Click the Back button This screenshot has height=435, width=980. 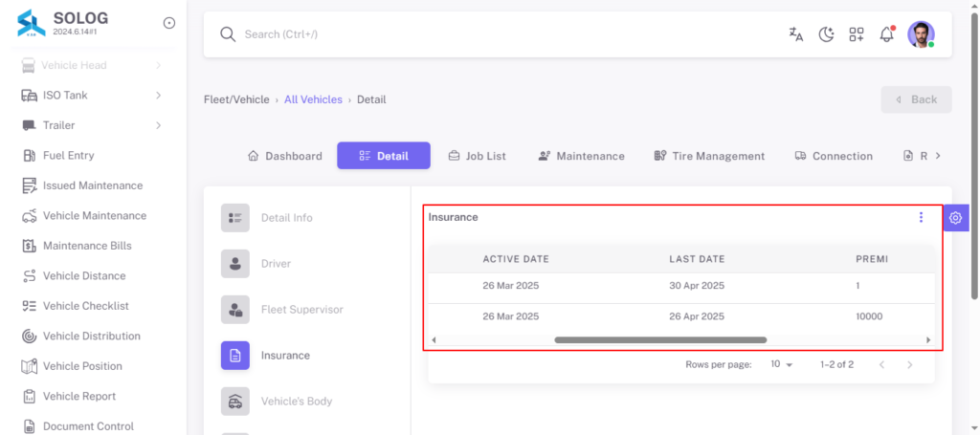[916, 99]
